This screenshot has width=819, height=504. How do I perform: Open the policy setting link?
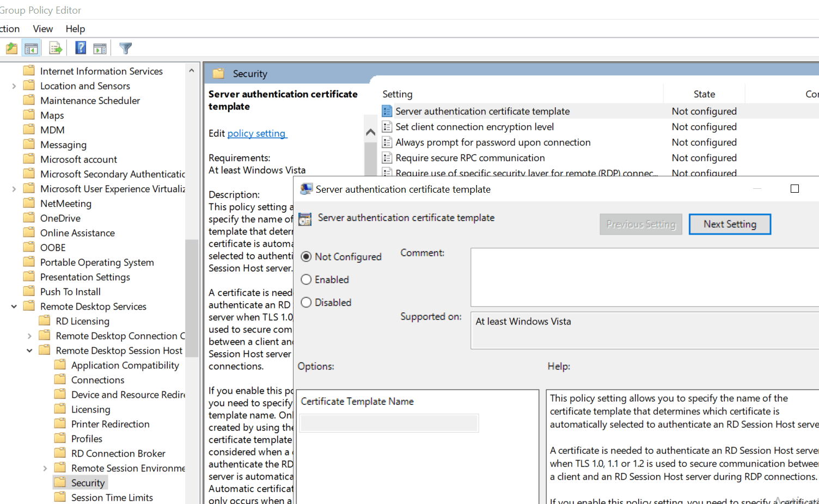[256, 133]
